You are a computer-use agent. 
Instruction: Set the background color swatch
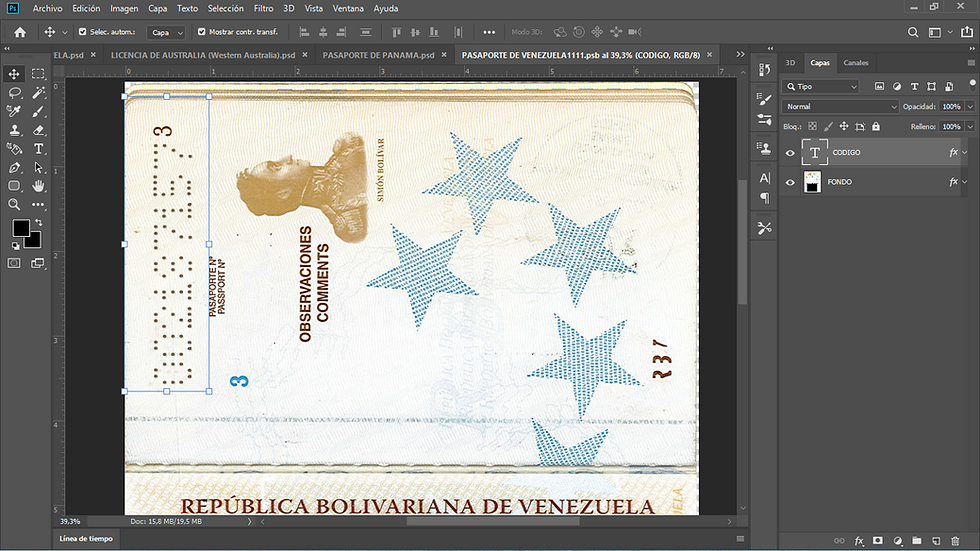[34, 241]
